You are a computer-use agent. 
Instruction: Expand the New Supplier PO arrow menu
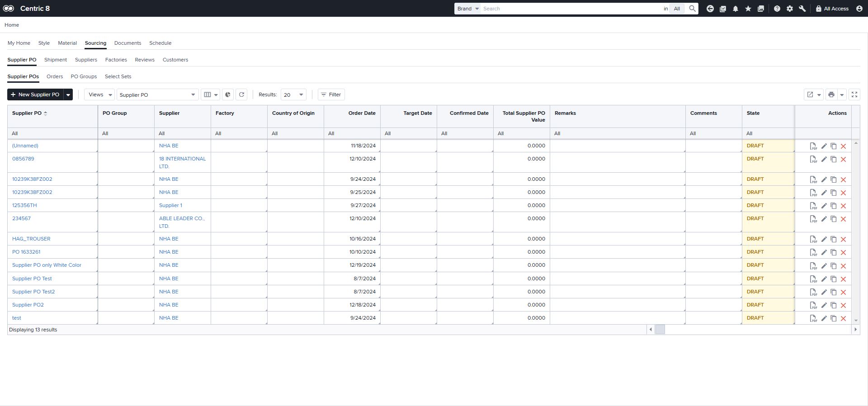click(68, 94)
